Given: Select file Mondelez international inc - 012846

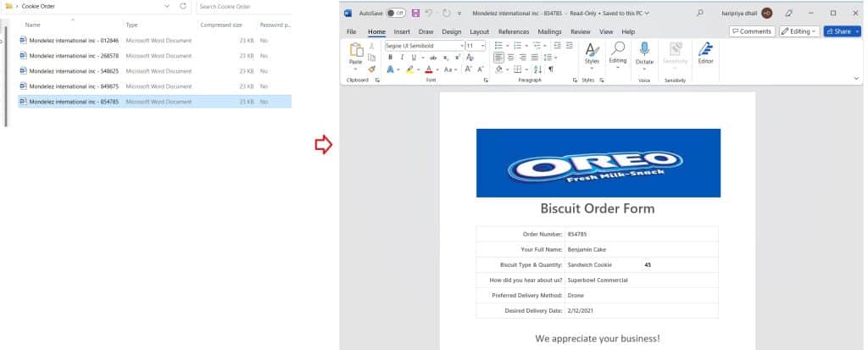Looking at the screenshot, I should (x=75, y=41).
